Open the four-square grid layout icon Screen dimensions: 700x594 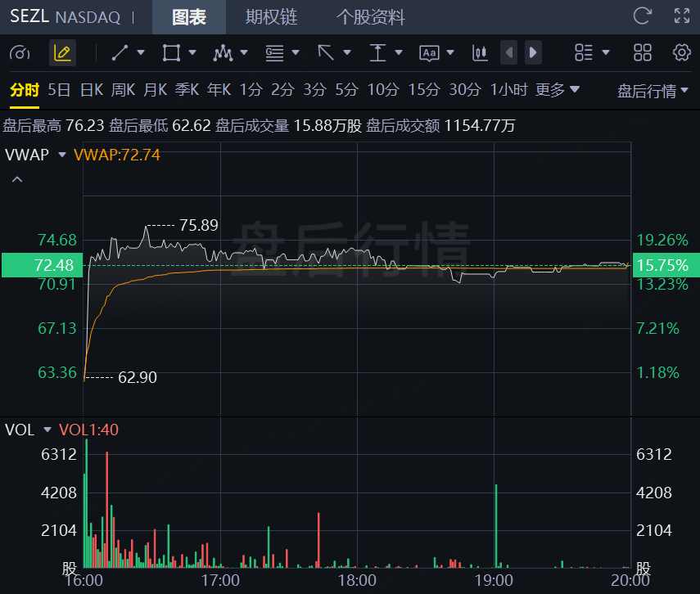643,53
